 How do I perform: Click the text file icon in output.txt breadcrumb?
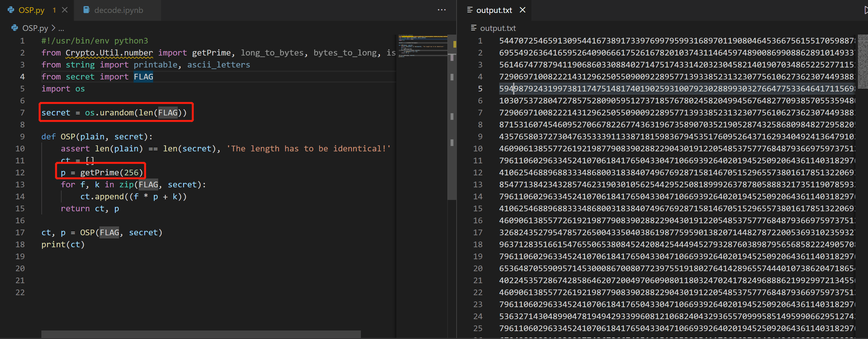(473, 28)
